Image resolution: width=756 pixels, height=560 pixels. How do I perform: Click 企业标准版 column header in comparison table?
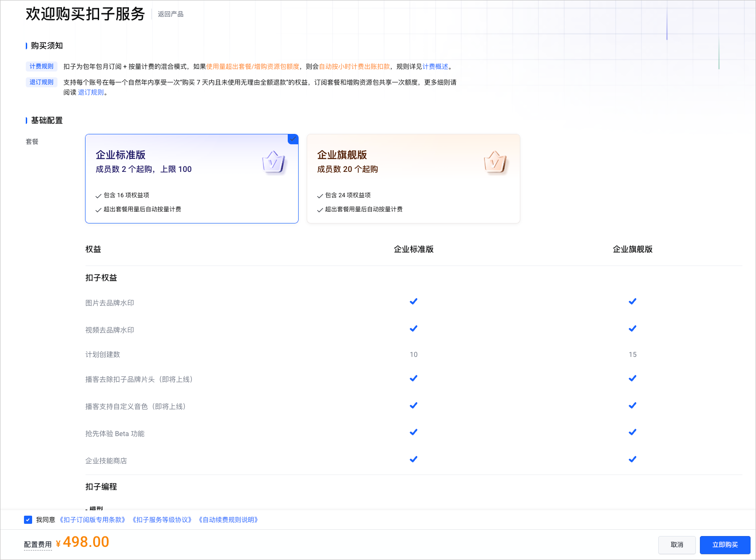pyautogui.click(x=414, y=249)
